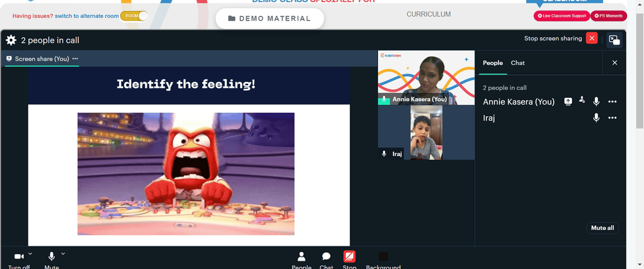The image size is (644, 269).
Task: Open the DEMO MATERIAL button
Action: (270, 19)
